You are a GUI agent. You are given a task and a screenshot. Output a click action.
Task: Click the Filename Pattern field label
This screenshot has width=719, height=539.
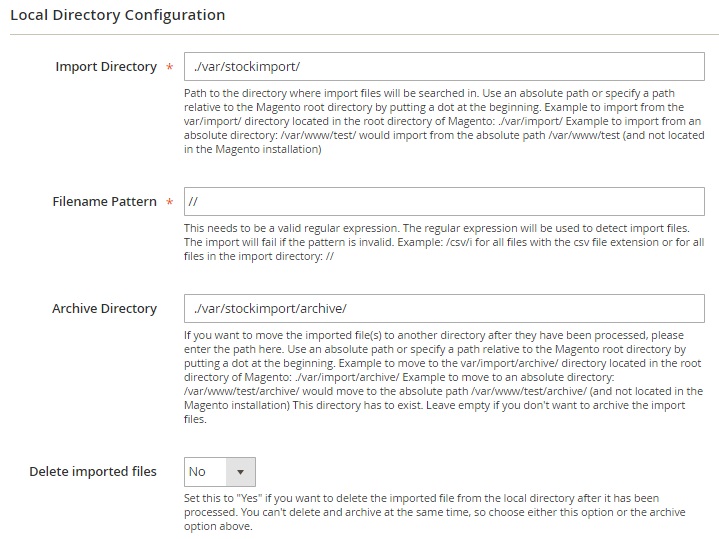(104, 202)
